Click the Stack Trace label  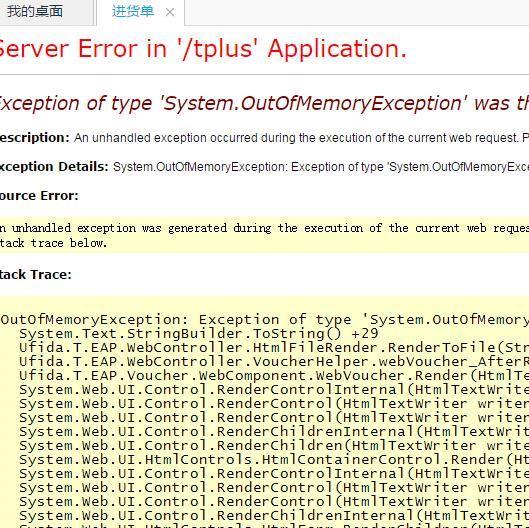[x=36, y=275]
